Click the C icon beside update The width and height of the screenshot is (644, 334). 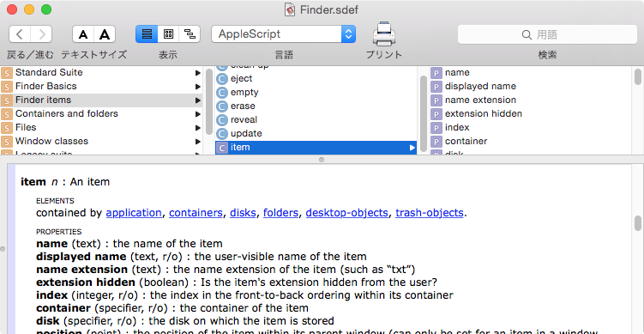pos(222,134)
